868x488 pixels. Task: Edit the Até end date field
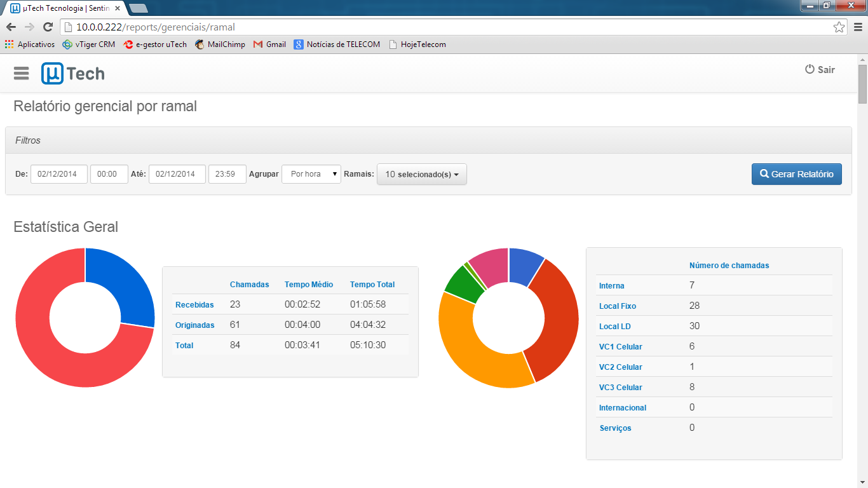click(x=177, y=174)
